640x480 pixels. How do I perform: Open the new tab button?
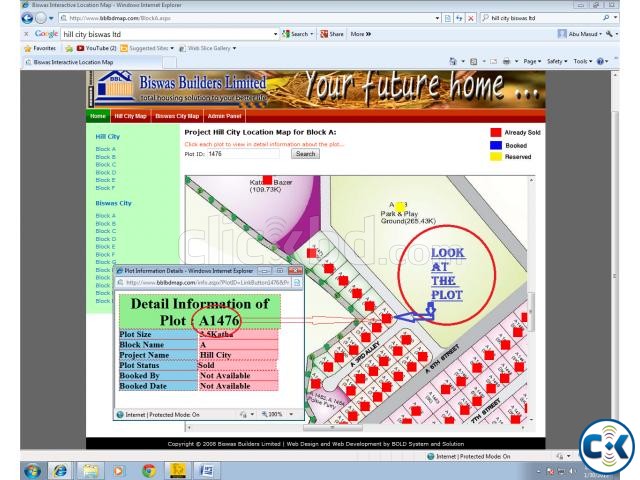click(x=170, y=62)
